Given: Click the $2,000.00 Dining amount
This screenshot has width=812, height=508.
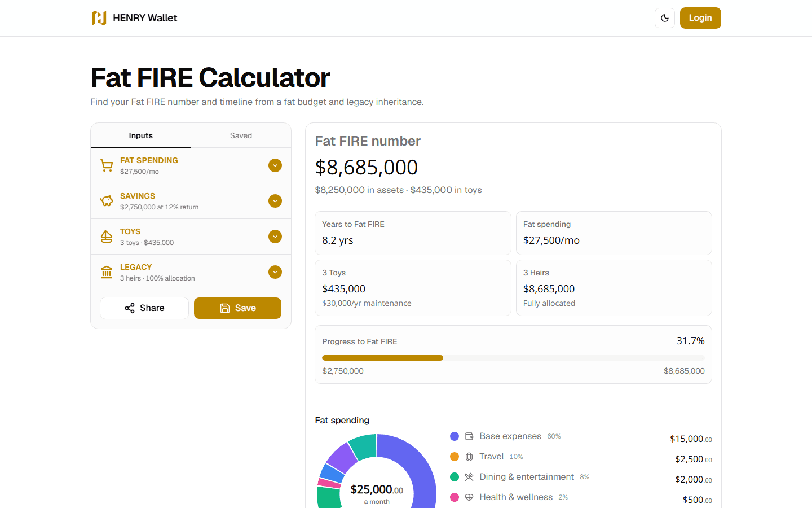Looking at the screenshot, I should tap(694, 480).
